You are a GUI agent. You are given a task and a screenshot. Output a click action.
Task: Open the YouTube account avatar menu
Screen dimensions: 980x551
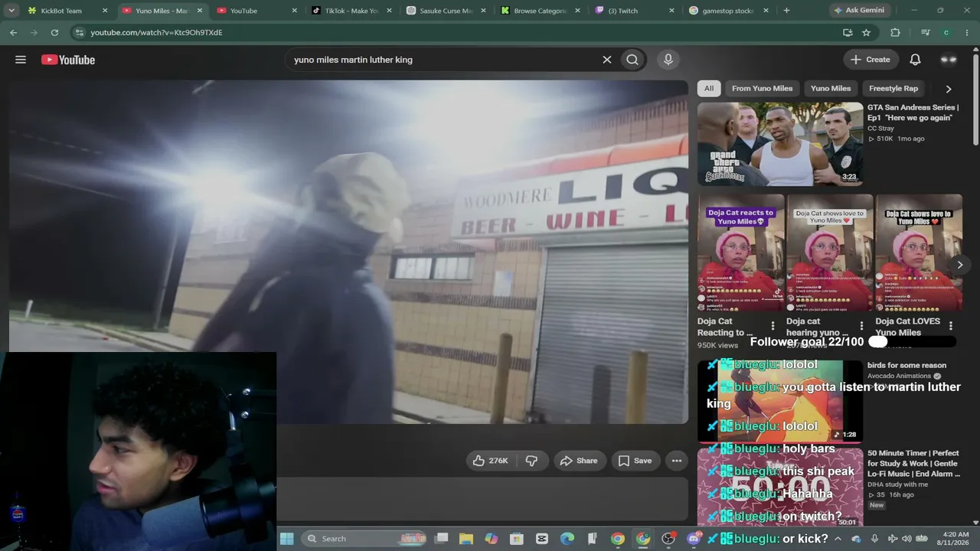949,60
